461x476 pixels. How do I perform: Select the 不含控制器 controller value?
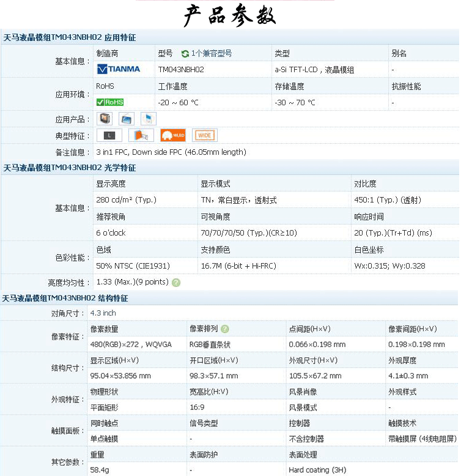(x=306, y=439)
